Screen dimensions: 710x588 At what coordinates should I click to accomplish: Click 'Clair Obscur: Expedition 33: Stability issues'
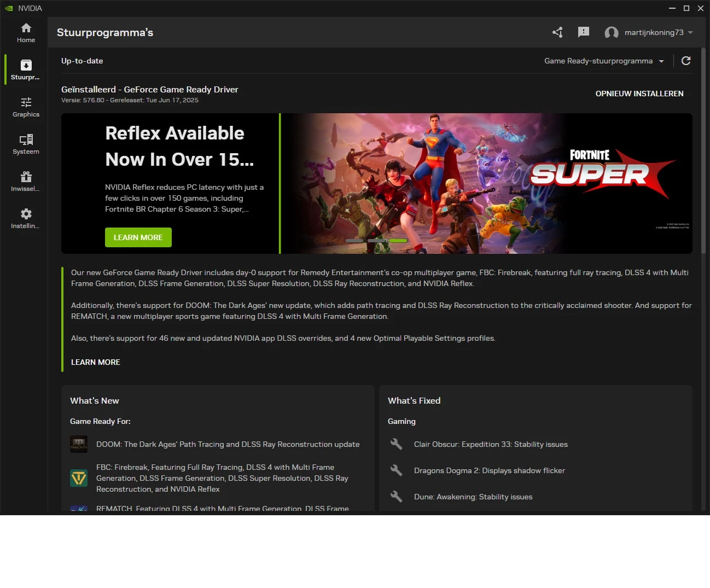491,444
